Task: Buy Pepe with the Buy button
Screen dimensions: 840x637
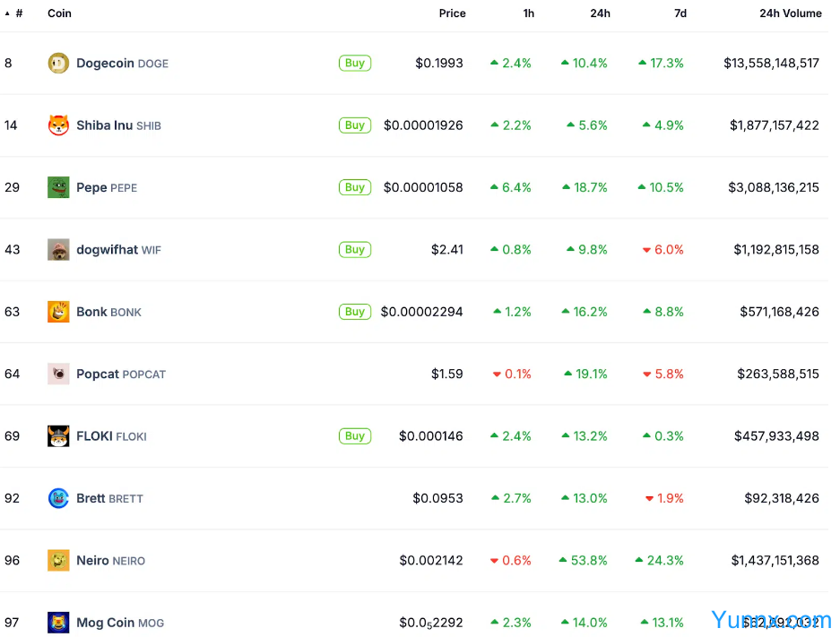Action: click(355, 187)
